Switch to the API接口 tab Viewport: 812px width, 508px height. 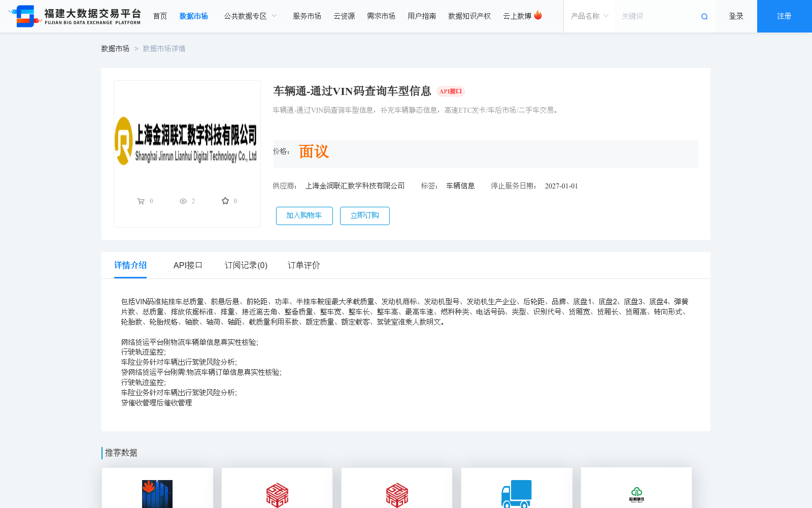[188, 265]
